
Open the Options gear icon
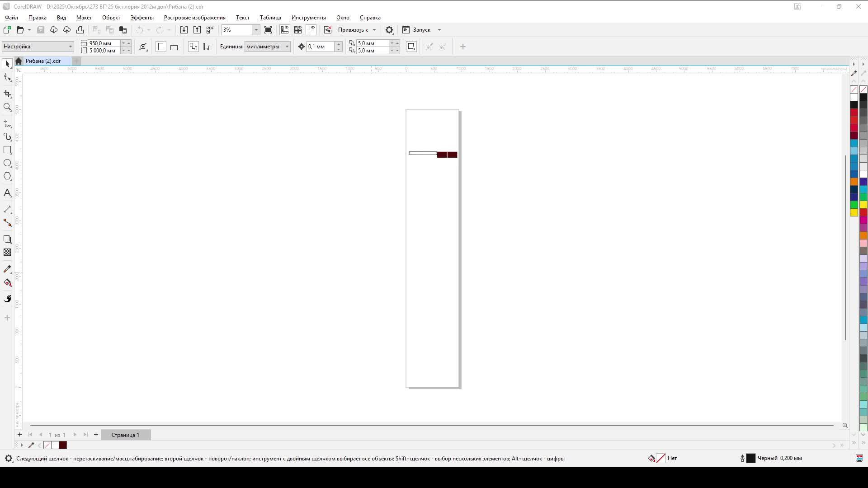pos(389,30)
